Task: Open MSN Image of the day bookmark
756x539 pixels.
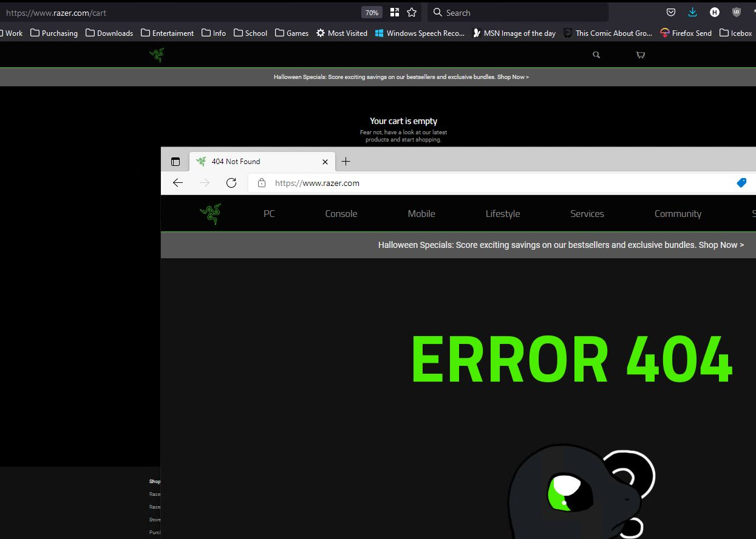Action: click(x=514, y=33)
